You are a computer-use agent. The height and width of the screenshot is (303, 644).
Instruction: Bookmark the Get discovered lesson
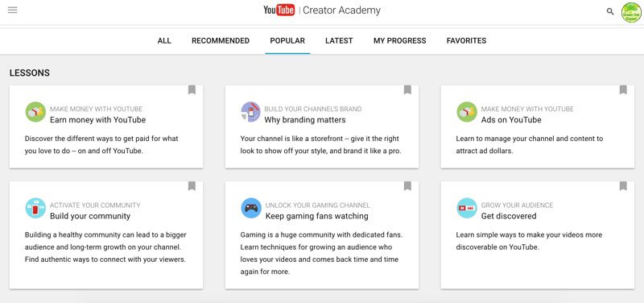[x=623, y=186]
